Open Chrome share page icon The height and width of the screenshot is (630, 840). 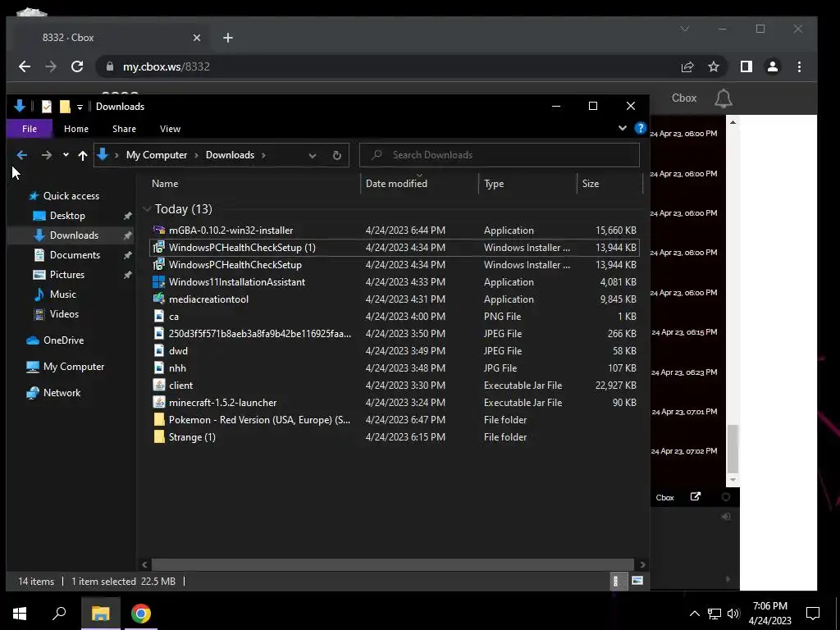click(x=687, y=66)
